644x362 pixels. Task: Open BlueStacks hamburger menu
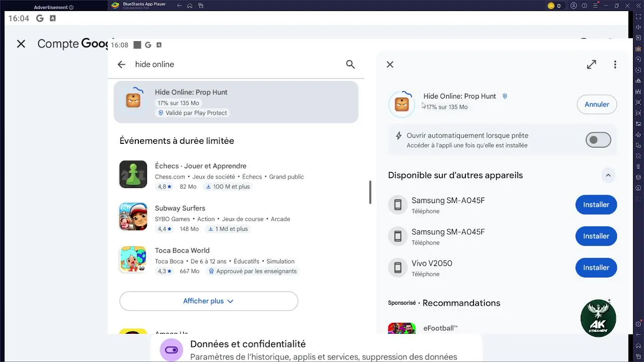595,6
